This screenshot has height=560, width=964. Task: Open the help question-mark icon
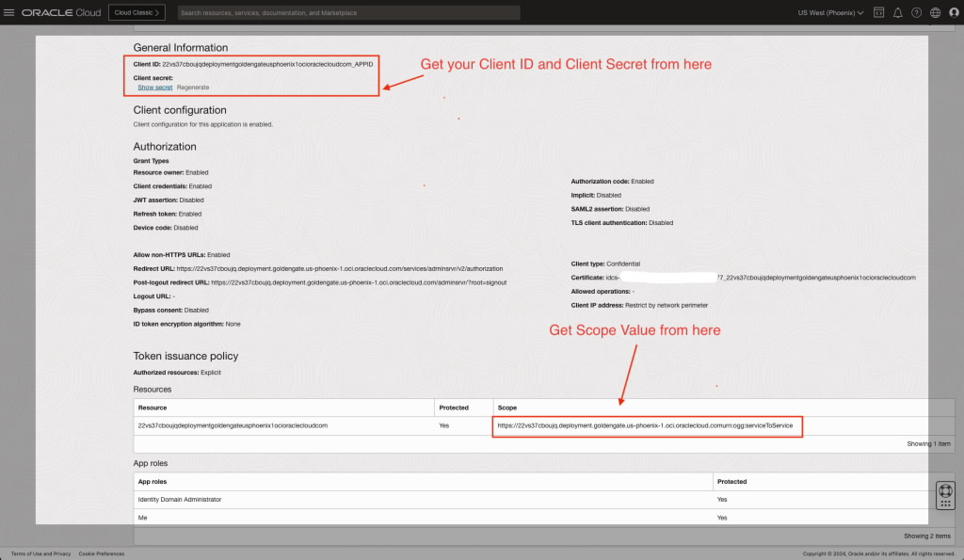(916, 12)
